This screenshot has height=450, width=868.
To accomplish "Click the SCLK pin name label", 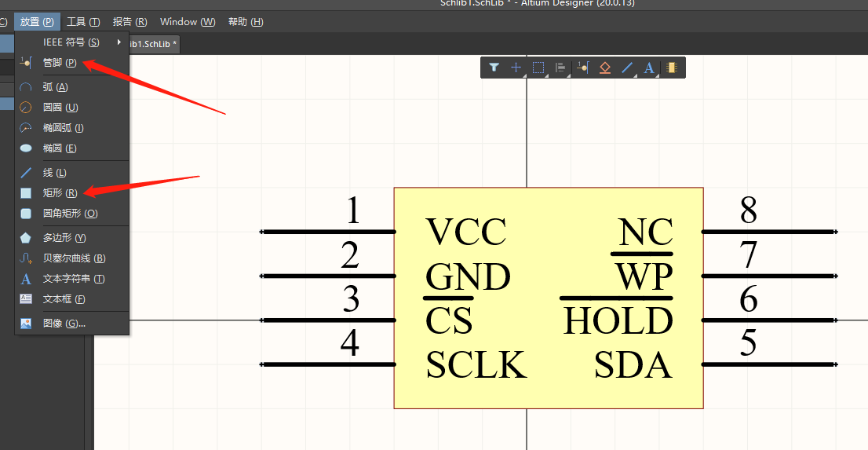I will click(476, 365).
